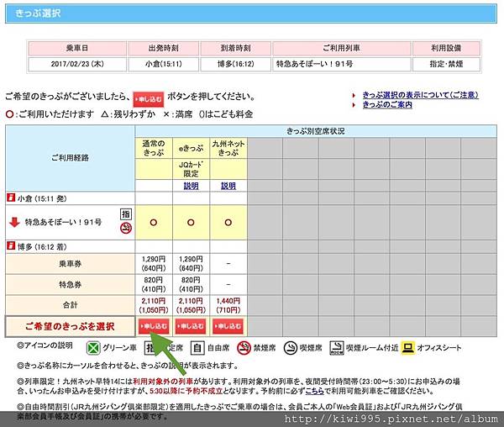This screenshot has width=504, height=427.
Task: Click the red circle in ご利用いただけます legend
Action: pyautogui.click(x=9, y=114)
